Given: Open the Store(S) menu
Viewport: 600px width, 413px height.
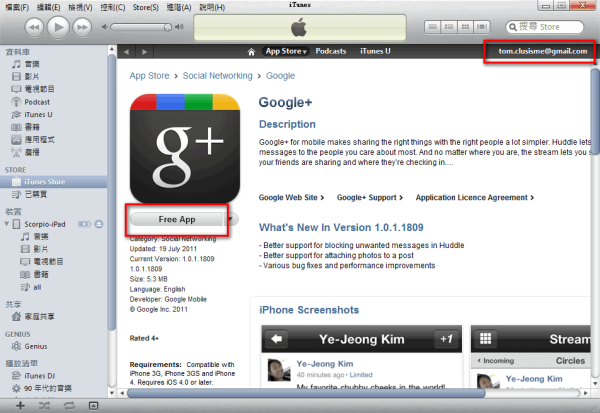Looking at the screenshot, I should (145, 7).
